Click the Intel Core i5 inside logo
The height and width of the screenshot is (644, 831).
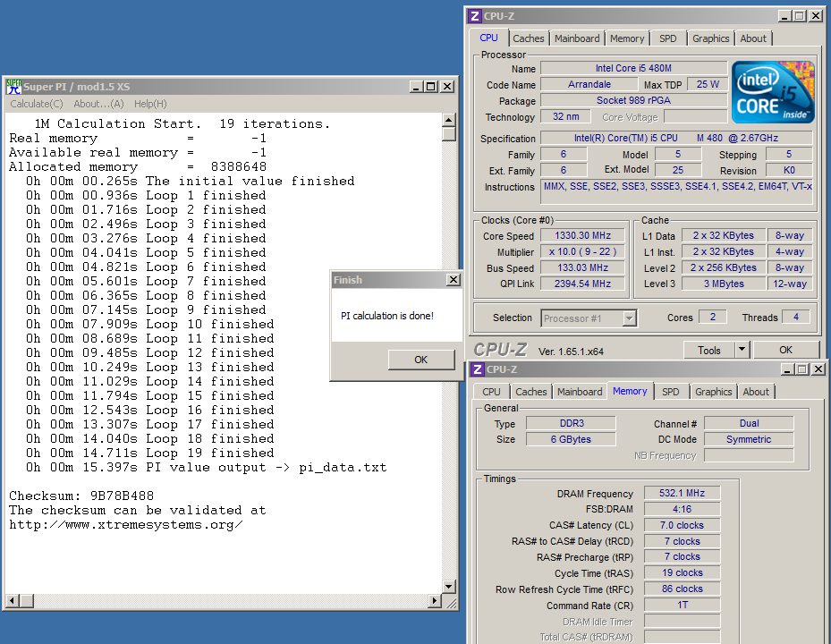[773, 92]
